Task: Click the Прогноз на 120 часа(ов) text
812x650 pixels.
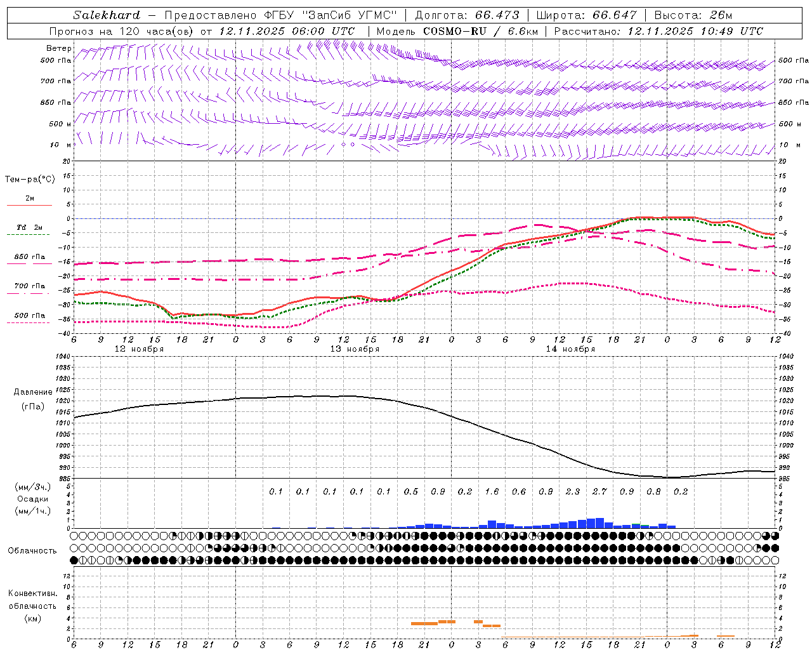Action: (x=122, y=31)
